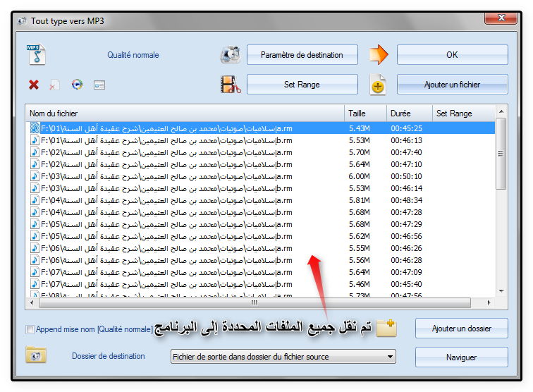
Task: Click the Ajouter un fichier button
Action: 452,85
